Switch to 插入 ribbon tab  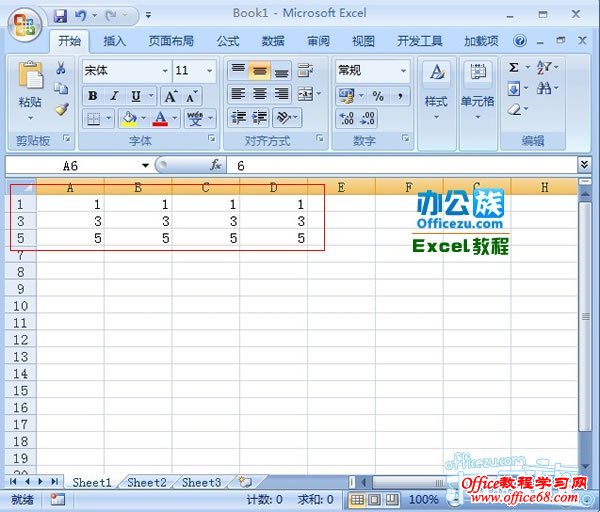[x=114, y=41]
